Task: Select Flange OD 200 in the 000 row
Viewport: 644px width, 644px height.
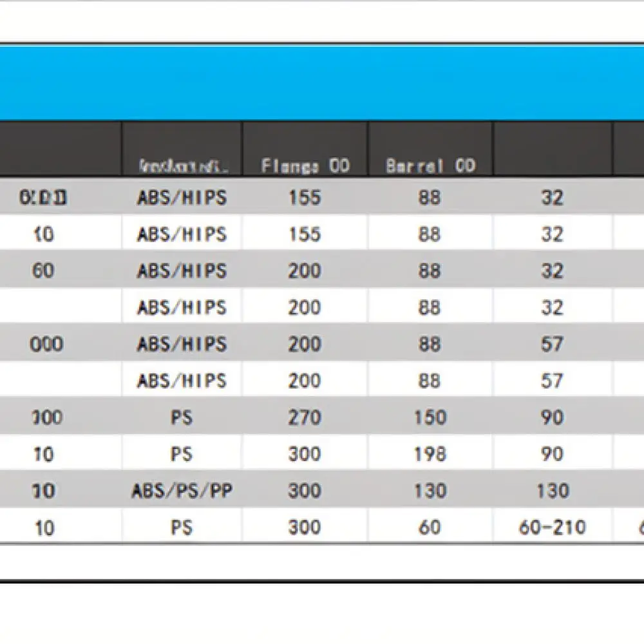Action: pyautogui.click(x=305, y=344)
